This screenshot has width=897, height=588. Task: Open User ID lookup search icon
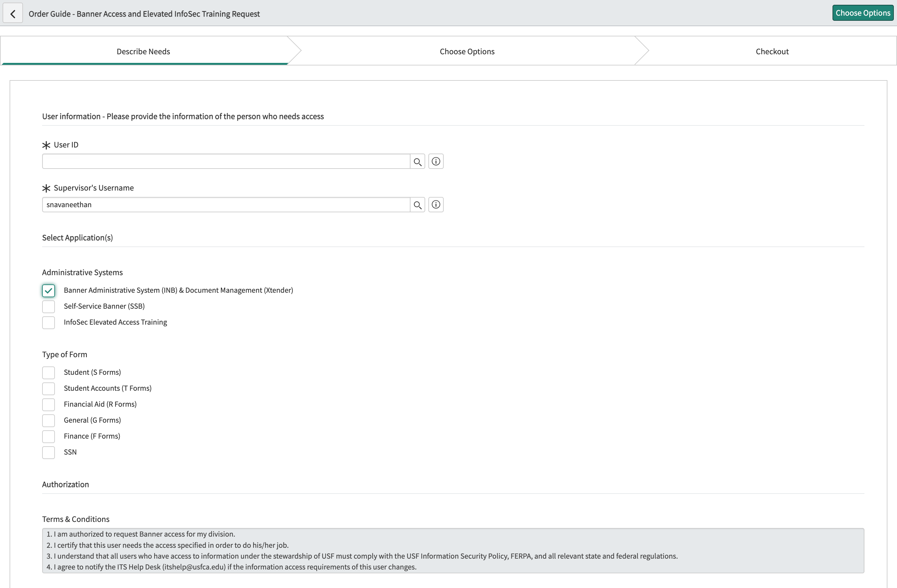point(417,162)
